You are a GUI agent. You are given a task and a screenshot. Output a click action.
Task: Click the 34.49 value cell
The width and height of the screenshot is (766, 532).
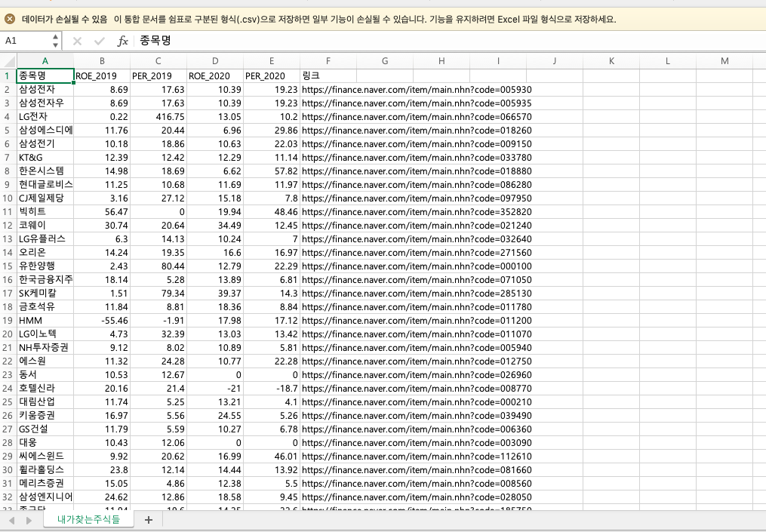point(215,225)
